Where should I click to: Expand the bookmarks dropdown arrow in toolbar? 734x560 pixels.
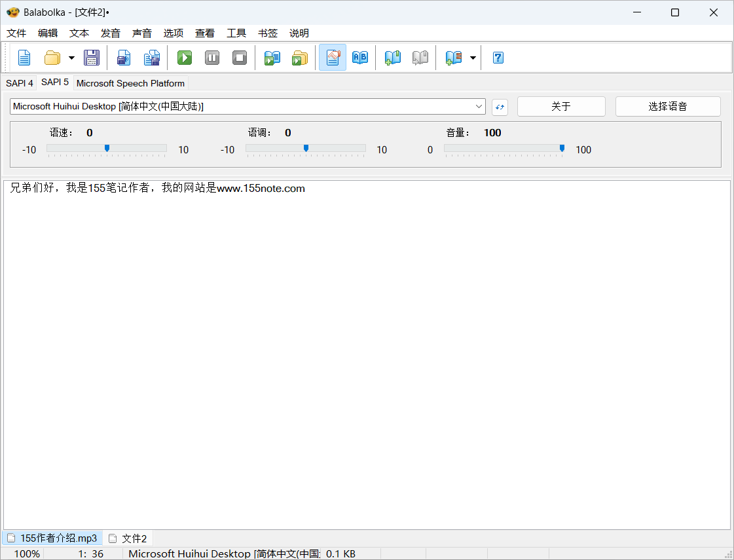tap(473, 58)
